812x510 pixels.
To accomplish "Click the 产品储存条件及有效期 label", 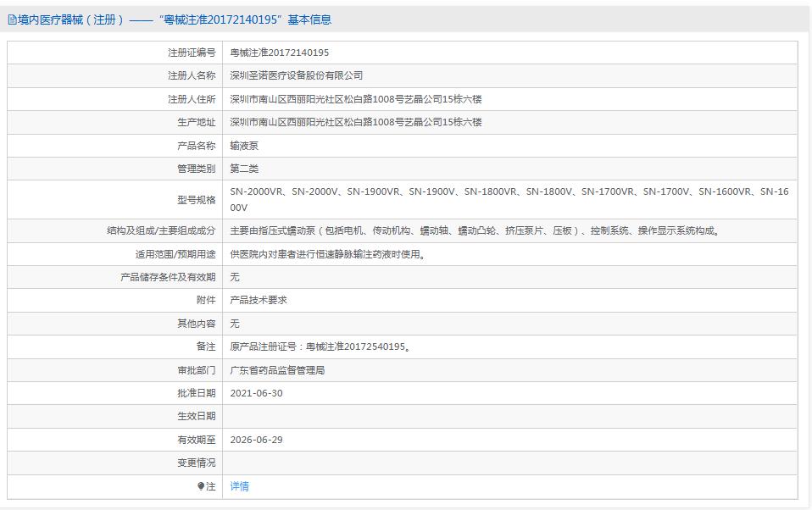I will [x=168, y=277].
